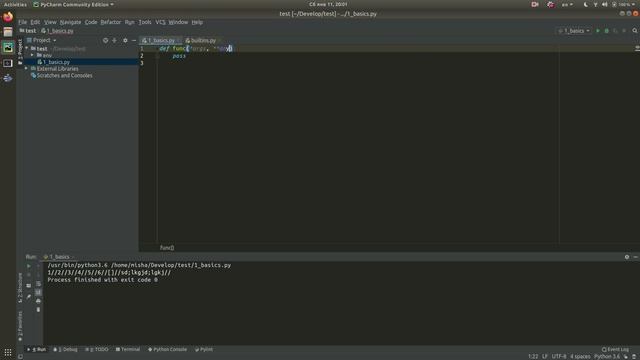
Task: Rerun 1_basics from Run panel play icon
Action: tap(29, 266)
